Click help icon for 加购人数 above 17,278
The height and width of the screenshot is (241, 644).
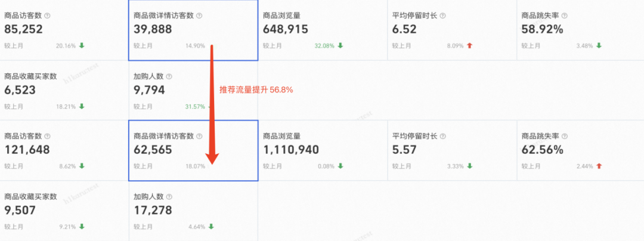tap(169, 197)
